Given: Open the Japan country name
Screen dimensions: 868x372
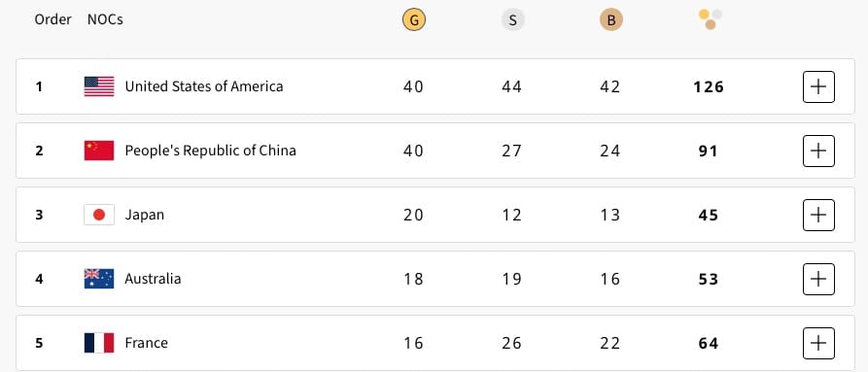Looking at the screenshot, I should [x=145, y=215].
